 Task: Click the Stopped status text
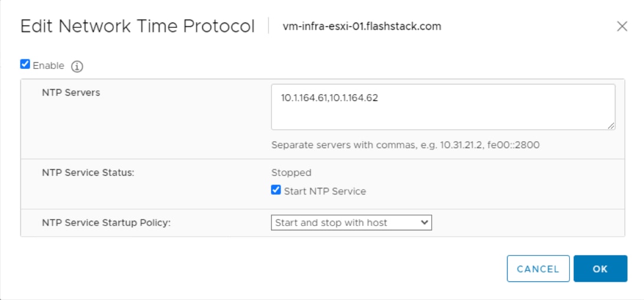[x=291, y=173]
